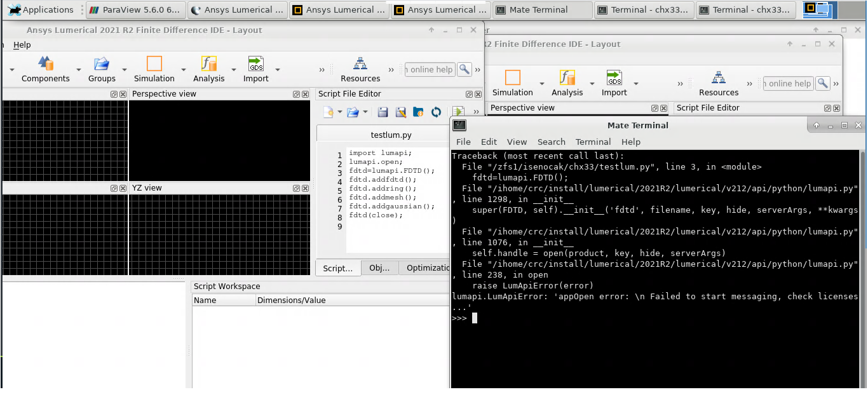Click the refresh icon in Script File Editor
Image resolution: width=868 pixels, height=399 pixels.
[436, 112]
